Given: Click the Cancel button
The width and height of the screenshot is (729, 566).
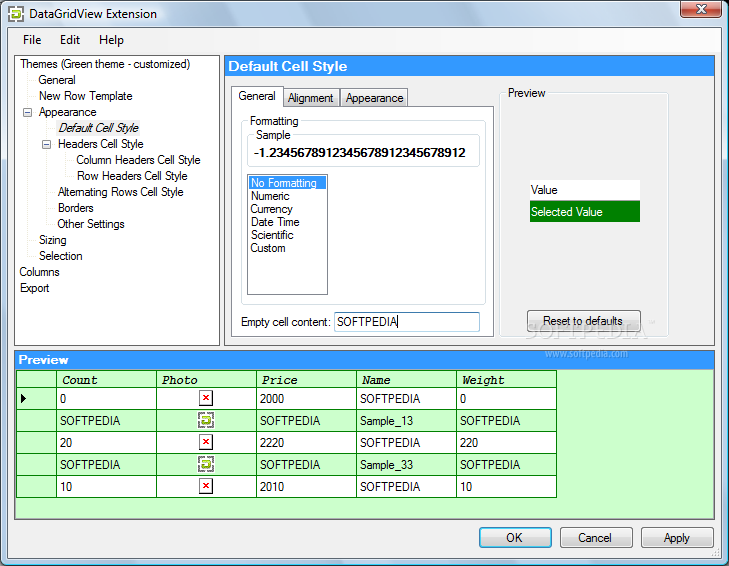Looking at the screenshot, I should [596, 538].
